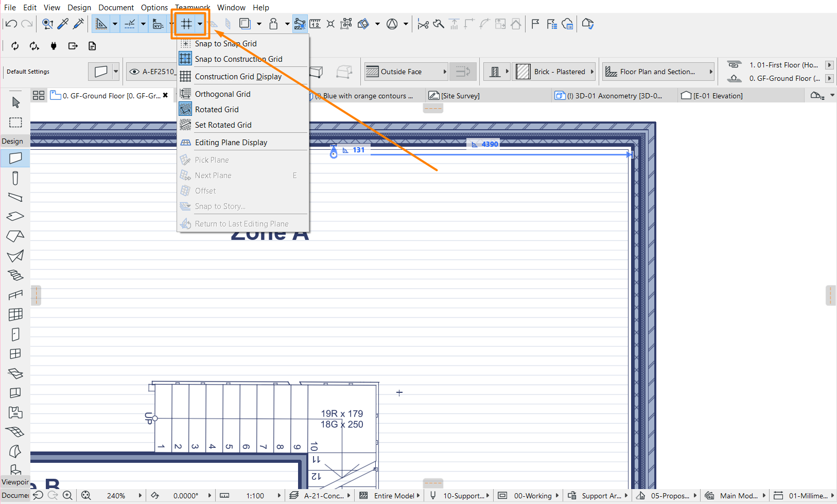
Task: Select the Column tool in toolbox
Action: (x=15, y=178)
